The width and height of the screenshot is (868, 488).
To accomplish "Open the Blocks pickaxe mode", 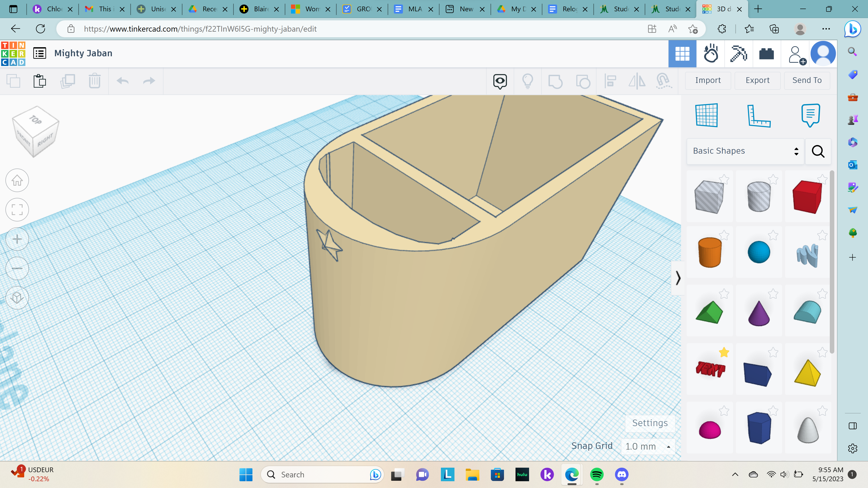I will (x=739, y=54).
